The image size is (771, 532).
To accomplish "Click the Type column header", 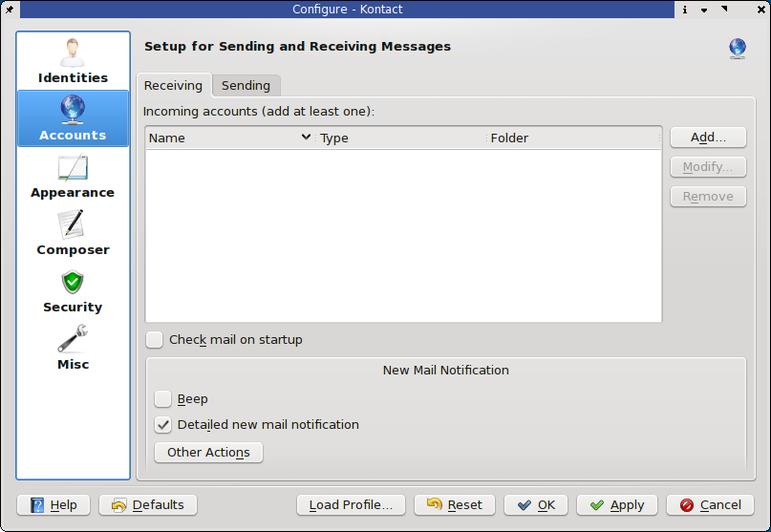I will coord(401,138).
